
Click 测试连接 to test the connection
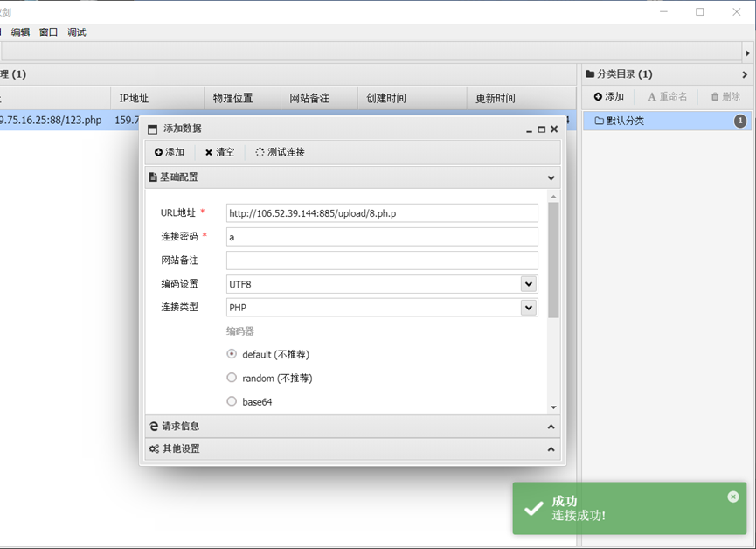281,152
